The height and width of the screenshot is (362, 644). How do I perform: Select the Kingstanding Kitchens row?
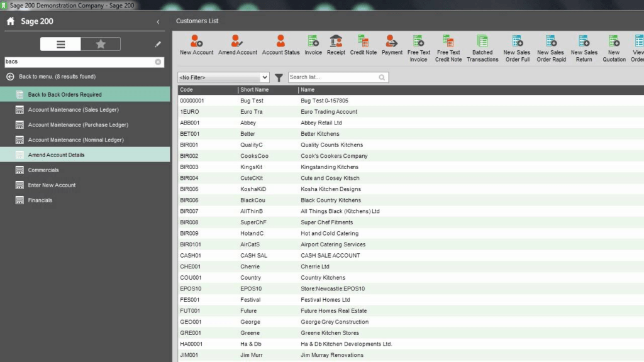411,167
